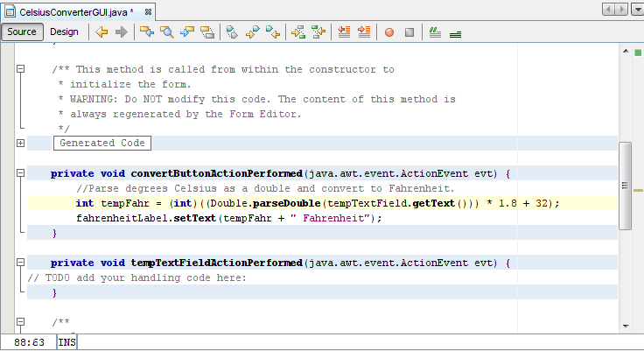The height and width of the screenshot is (351, 644).
Task: Click the magnifier Find Selection icon
Action: coord(166,32)
